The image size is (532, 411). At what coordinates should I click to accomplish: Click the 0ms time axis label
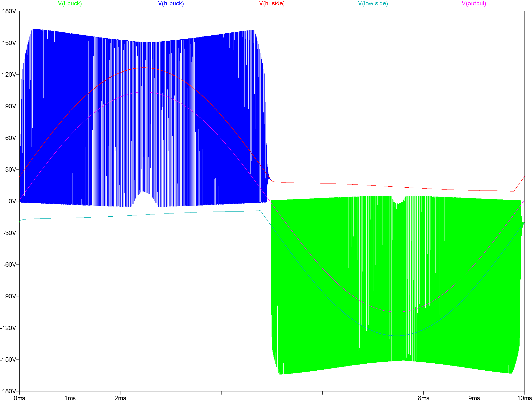20,398
